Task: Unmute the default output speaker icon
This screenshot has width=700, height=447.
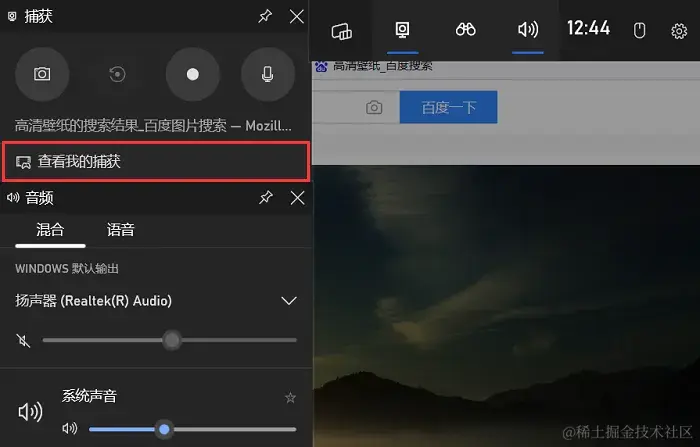Action: pyautogui.click(x=23, y=341)
